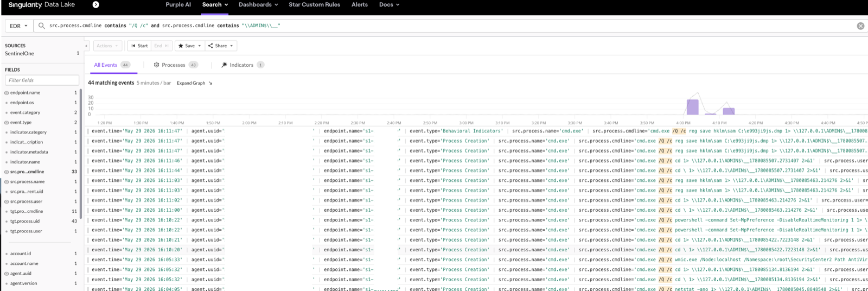Open the Alerts page

(x=359, y=5)
